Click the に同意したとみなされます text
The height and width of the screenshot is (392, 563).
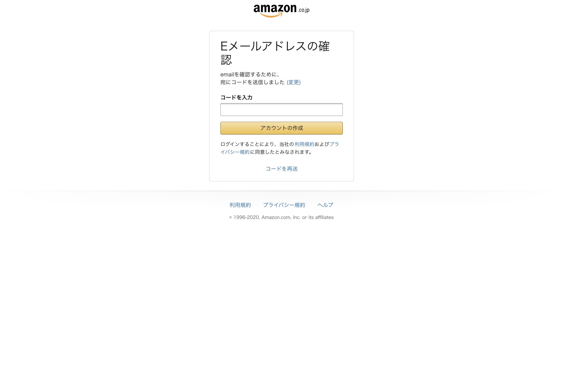[x=281, y=152]
